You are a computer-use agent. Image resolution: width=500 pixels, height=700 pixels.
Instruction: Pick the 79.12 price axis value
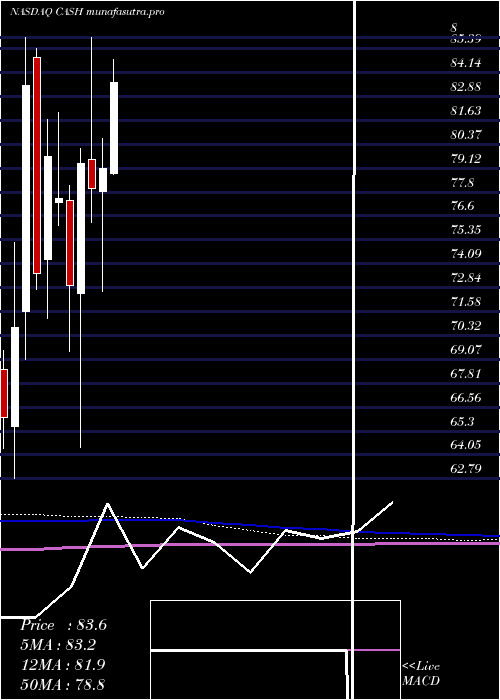(x=466, y=158)
